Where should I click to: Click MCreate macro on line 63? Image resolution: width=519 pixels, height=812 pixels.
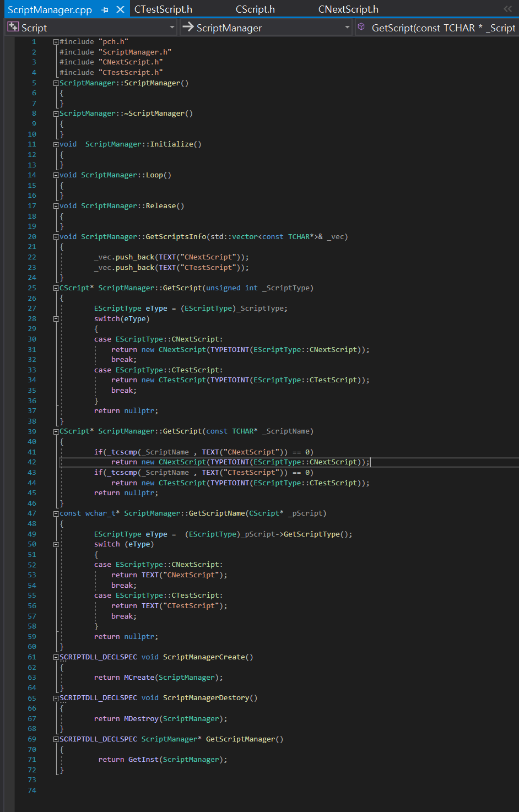(139, 678)
